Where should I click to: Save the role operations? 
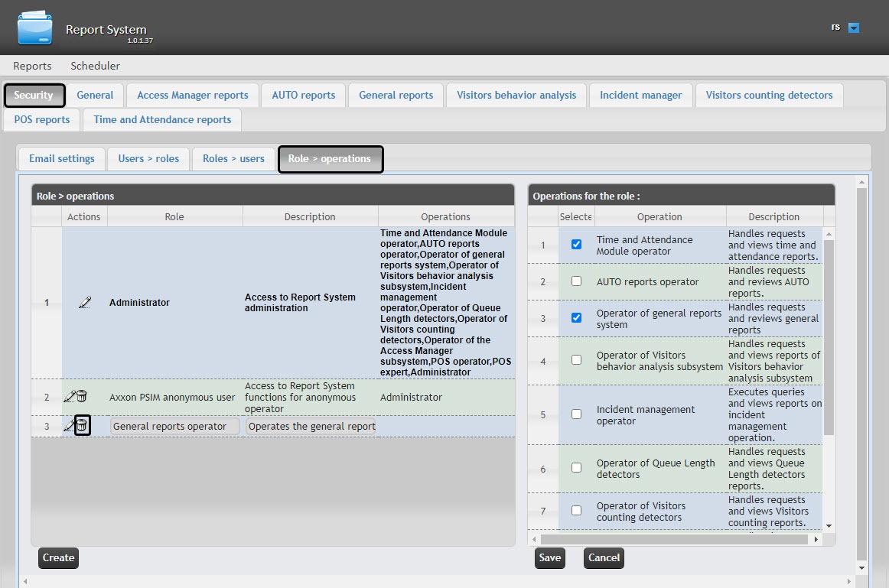click(549, 557)
